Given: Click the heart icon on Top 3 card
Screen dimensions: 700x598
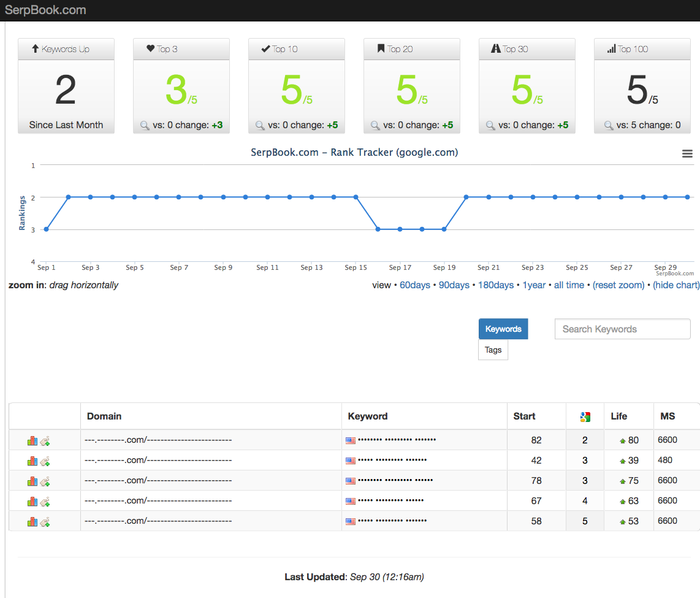Looking at the screenshot, I should click(150, 48).
